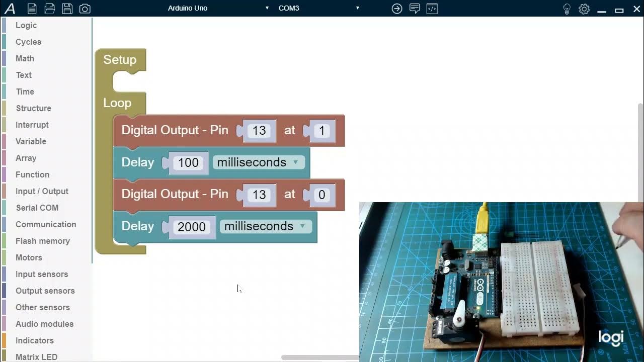Open the Cycles block category
The width and height of the screenshot is (644, 362).
[28, 42]
